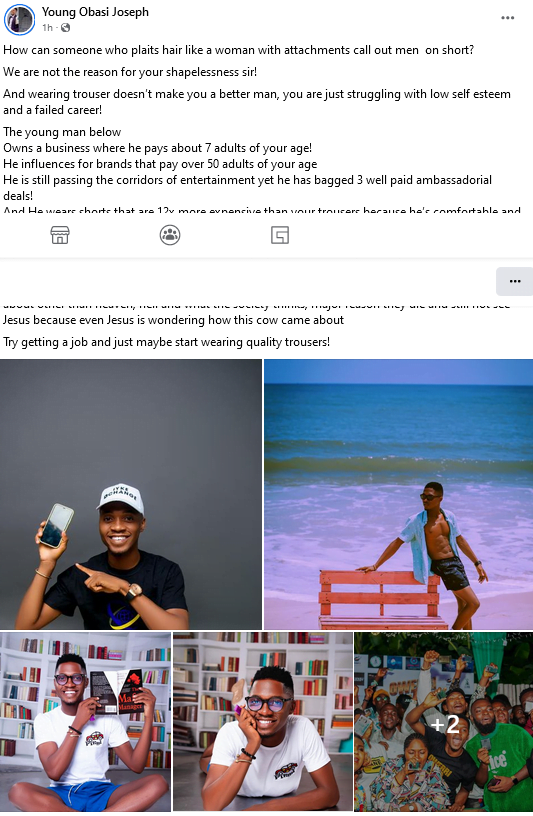
Task: Open beach photo with red bench
Action: (398, 494)
